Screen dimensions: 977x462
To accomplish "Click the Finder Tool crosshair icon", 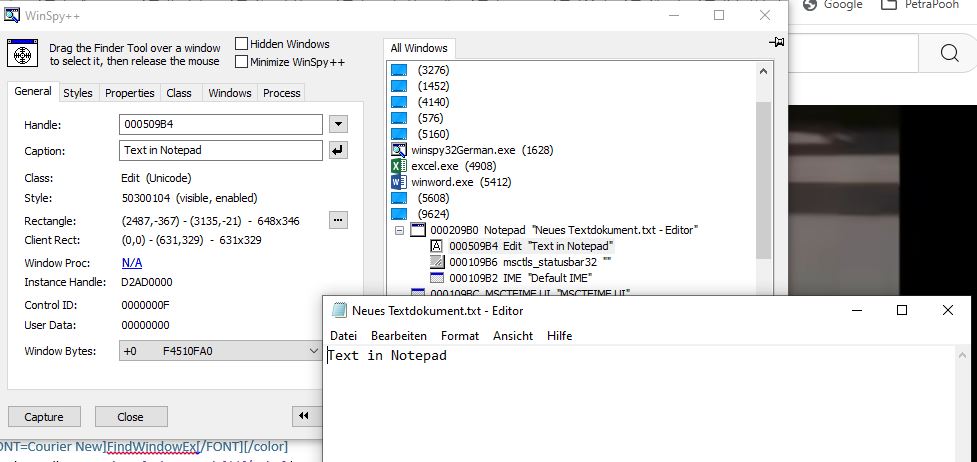I will pos(23,54).
